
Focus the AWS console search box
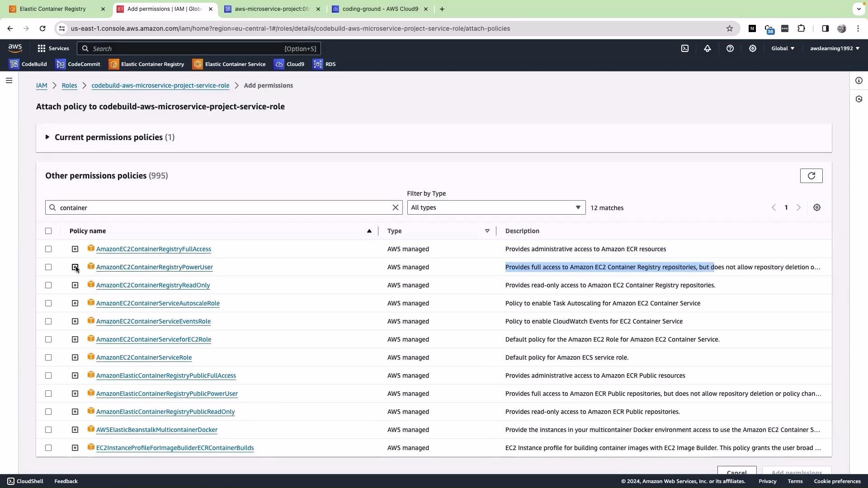(x=199, y=48)
